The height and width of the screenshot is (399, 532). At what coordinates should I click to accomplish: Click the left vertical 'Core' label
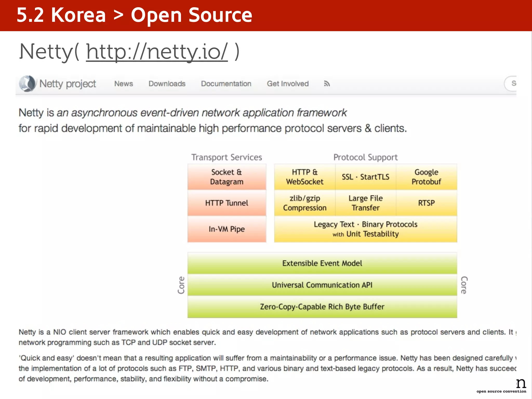coord(181,285)
